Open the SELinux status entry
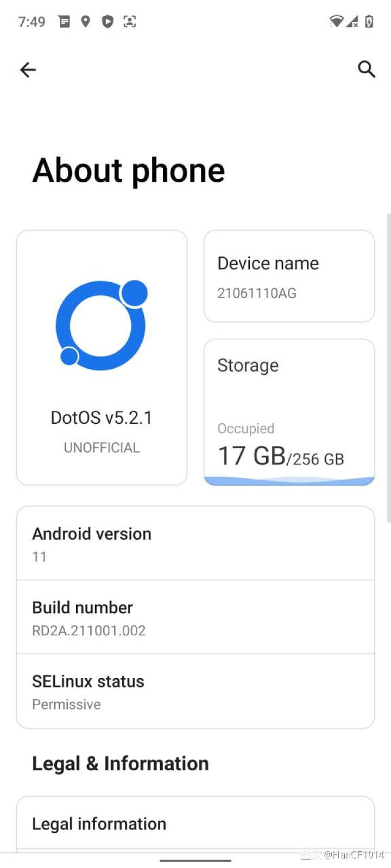This screenshot has width=391, height=868. tap(195, 691)
